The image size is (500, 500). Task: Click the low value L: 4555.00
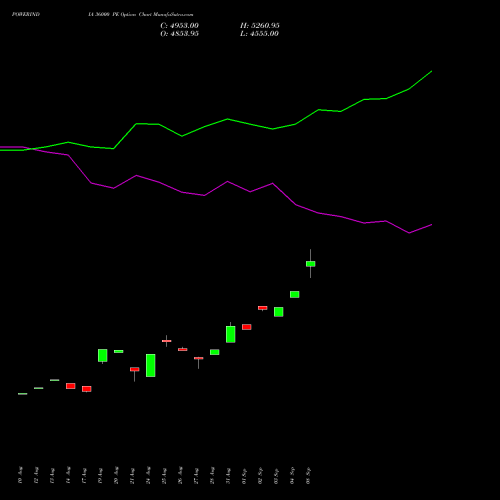point(259,34)
